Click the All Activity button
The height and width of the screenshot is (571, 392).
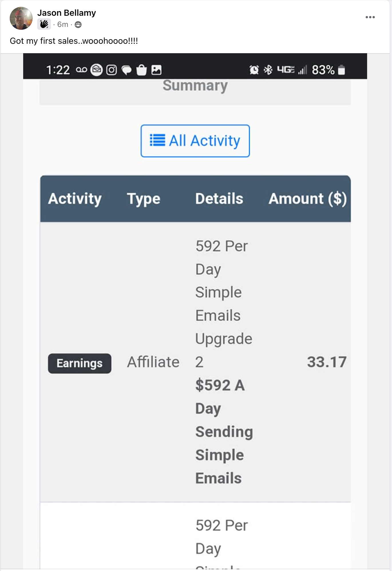195,141
